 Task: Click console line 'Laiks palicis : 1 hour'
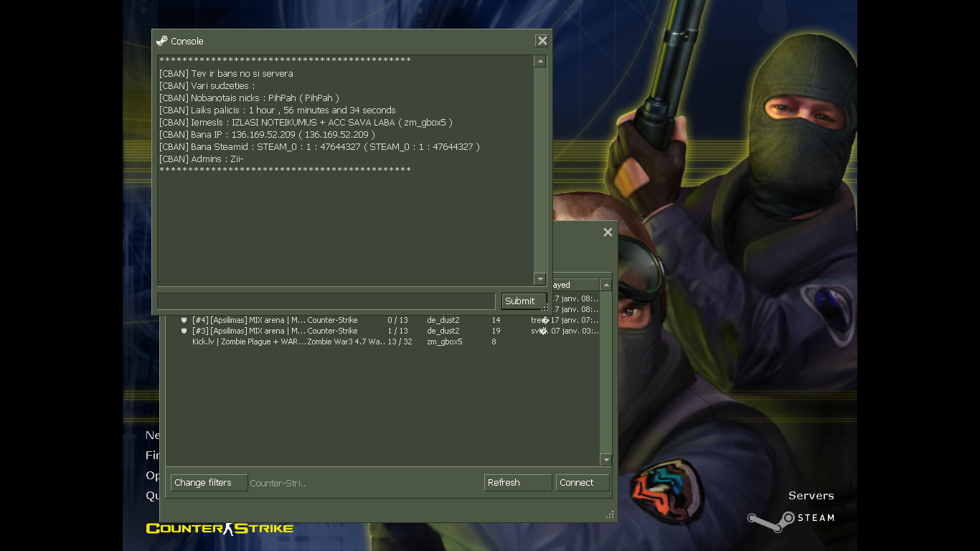pos(278,110)
